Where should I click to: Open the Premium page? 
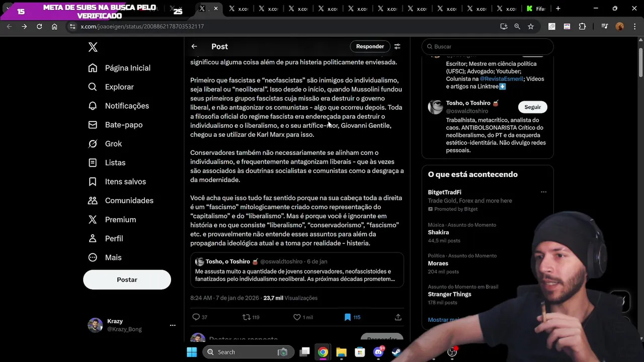click(112, 220)
